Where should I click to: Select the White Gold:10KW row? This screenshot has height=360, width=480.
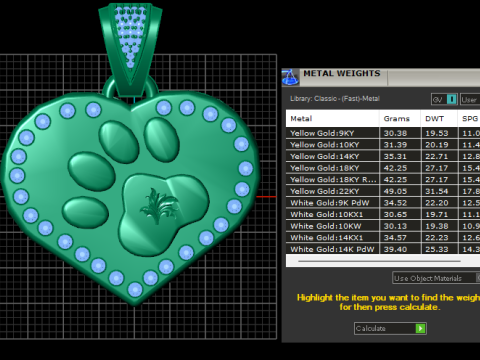pos(383,226)
